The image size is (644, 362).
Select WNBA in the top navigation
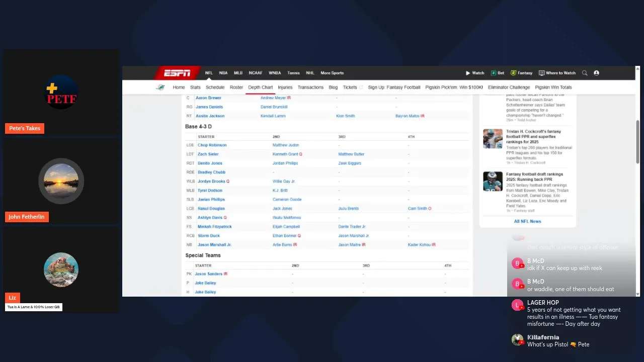point(275,73)
